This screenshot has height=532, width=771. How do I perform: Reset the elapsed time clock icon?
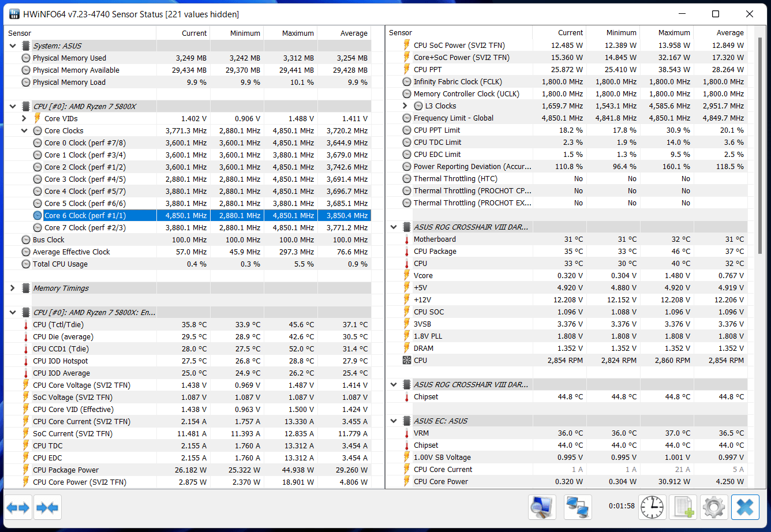coord(652,508)
